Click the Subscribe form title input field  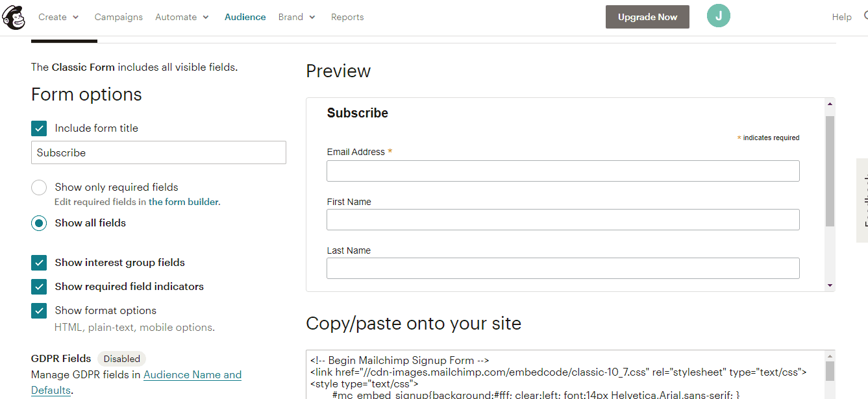(158, 152)
